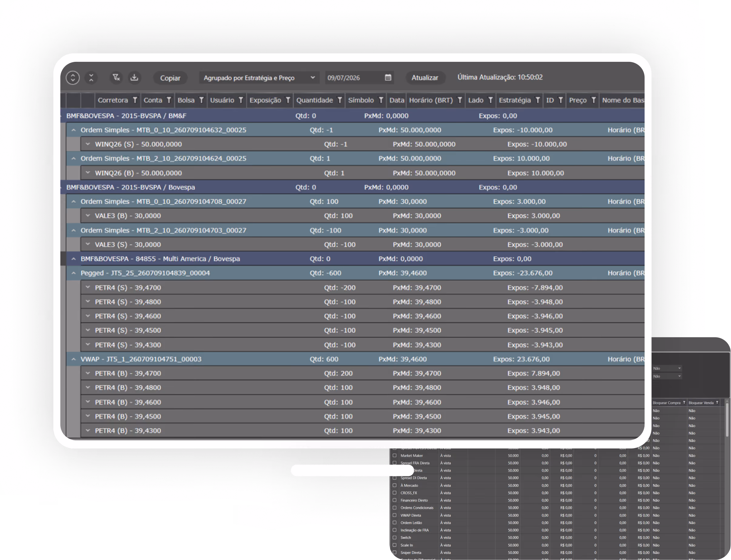Image resolution: width=731 pixels, height=560 pixels.
Task: Sort by the Data column header
Action: pos(397,100)
